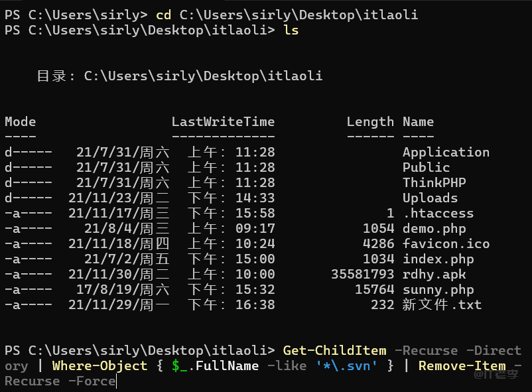This screenshot has width=532, height=392.
Task: Click favicon.ico in the listing
Action: 446,244
